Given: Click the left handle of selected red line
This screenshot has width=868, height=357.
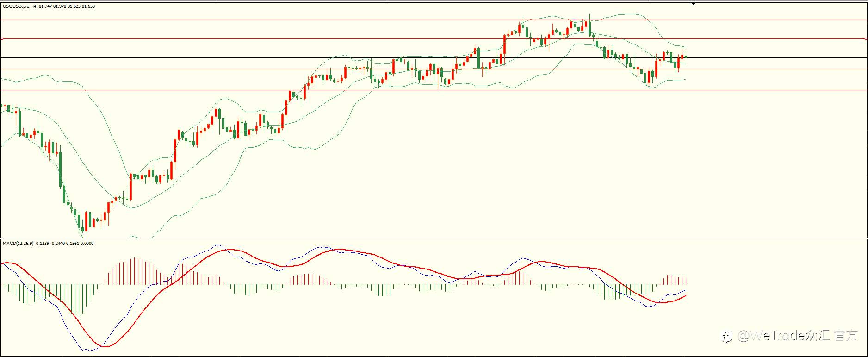Looking at the screenshot, I should (2, 38).
